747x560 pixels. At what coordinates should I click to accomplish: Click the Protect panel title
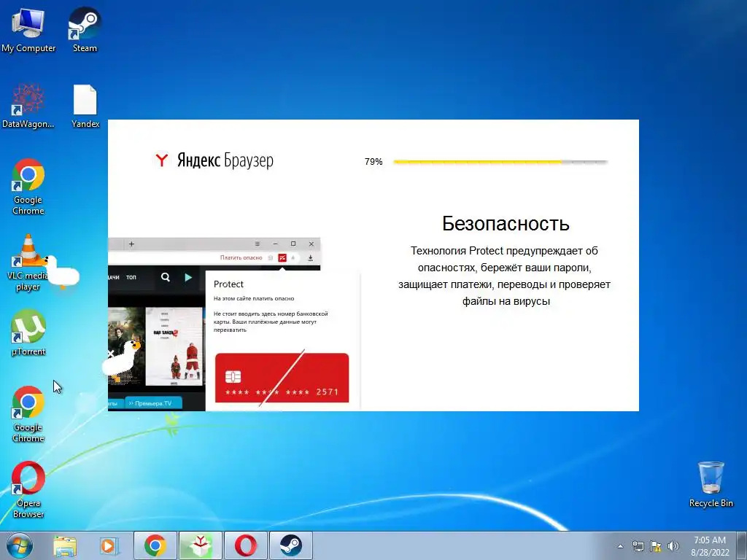point(228,284)
